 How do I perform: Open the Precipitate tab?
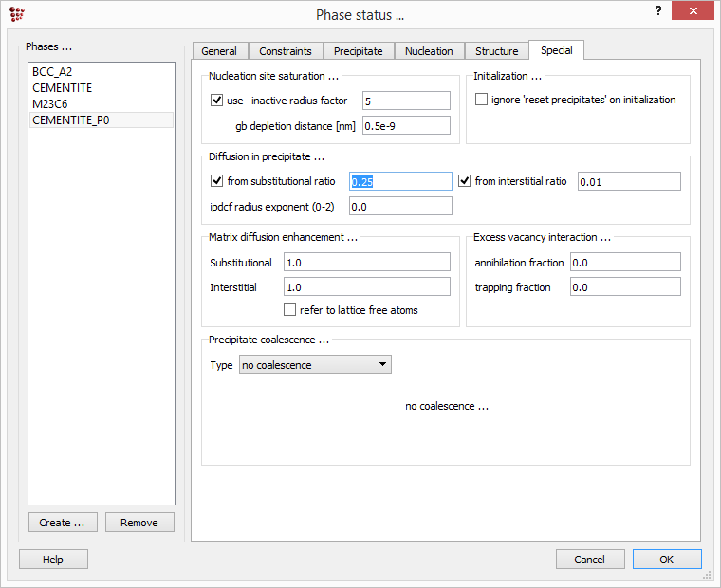click(x=359, y=51)
